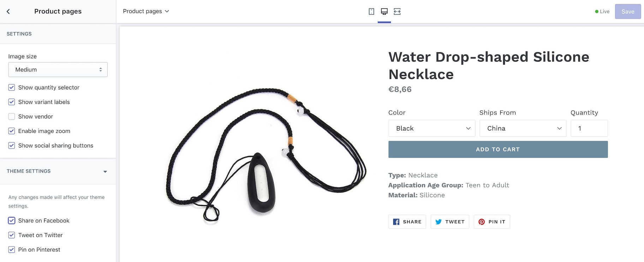Switch to desktop preview icon
The width and height of the screenshot is (644, 262).
(x=384, y=12)
